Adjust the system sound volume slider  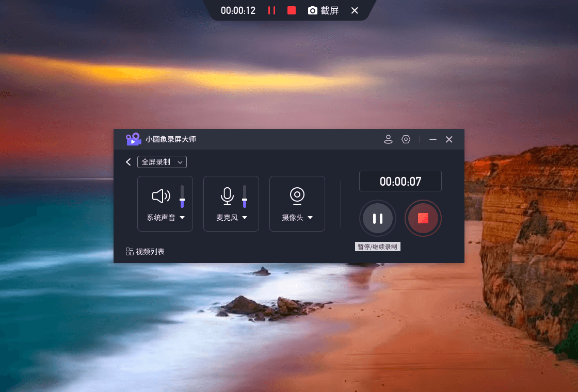coord(182,197)
